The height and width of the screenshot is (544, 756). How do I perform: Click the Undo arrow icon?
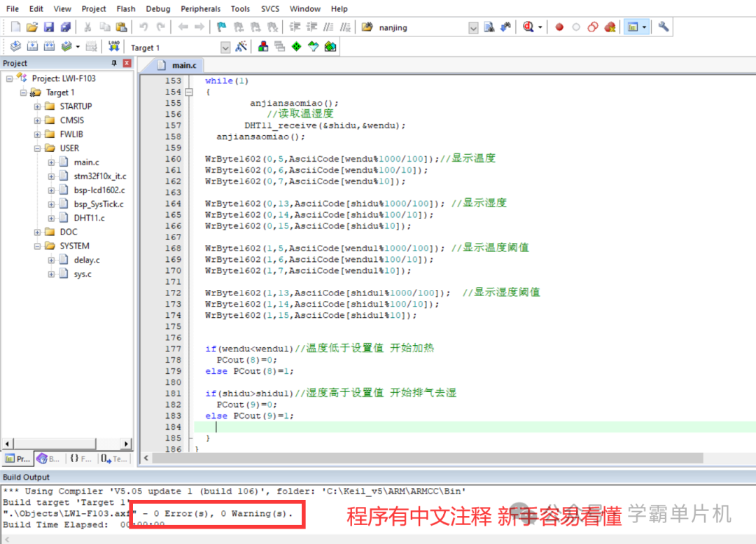[143, 27]
